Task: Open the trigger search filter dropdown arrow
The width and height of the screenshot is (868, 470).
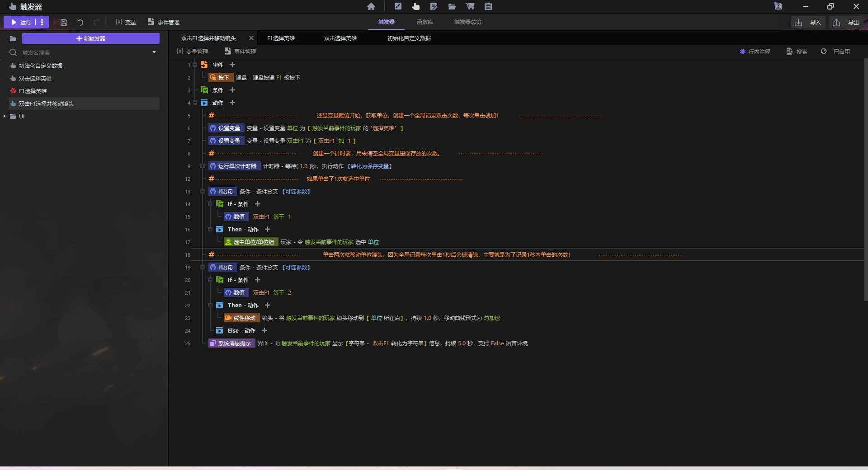Action: click(154, 52)
